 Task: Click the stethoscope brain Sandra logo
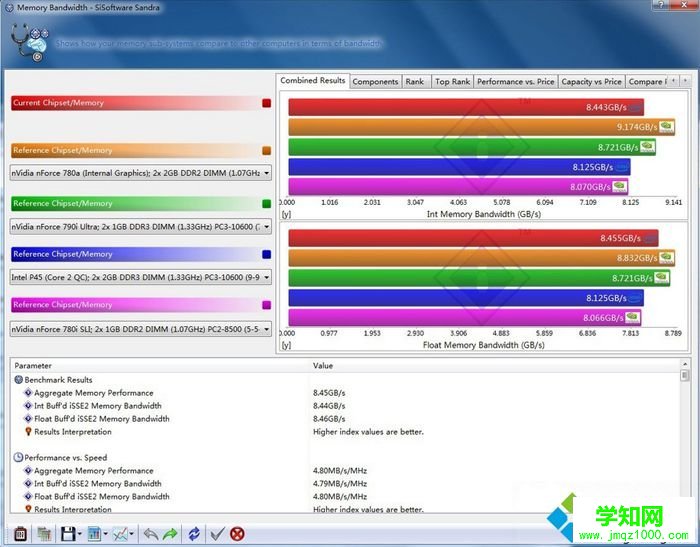tap(29, 42)
